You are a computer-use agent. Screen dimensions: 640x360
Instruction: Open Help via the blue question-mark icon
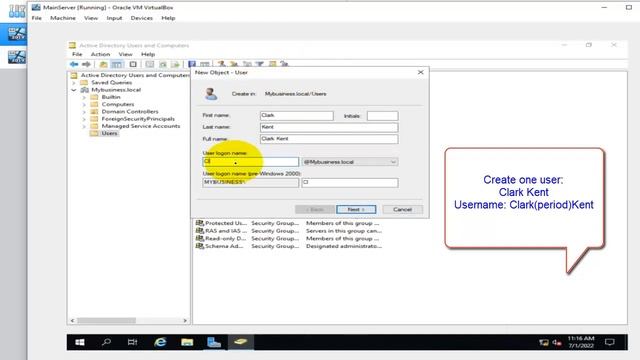click(192, 64)
